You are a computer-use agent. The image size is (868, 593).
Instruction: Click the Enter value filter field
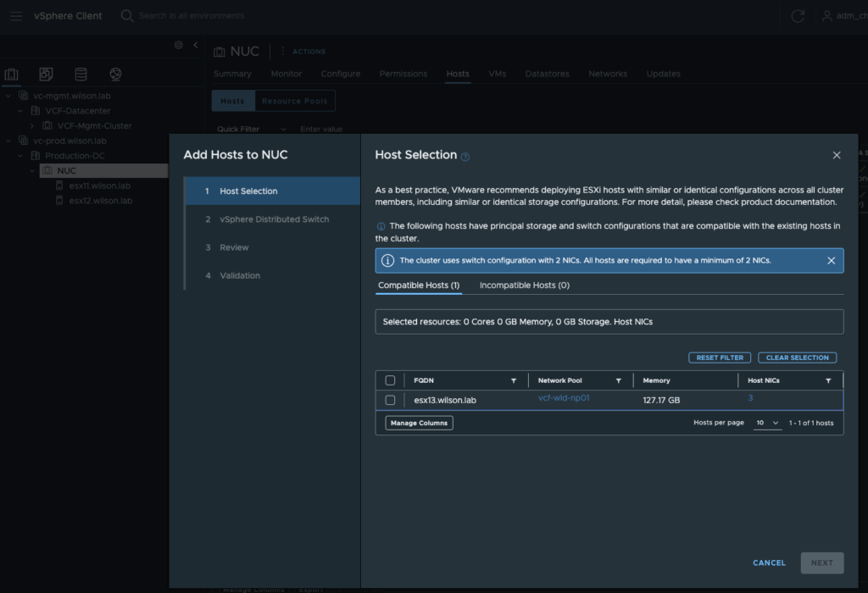[321, 129]
